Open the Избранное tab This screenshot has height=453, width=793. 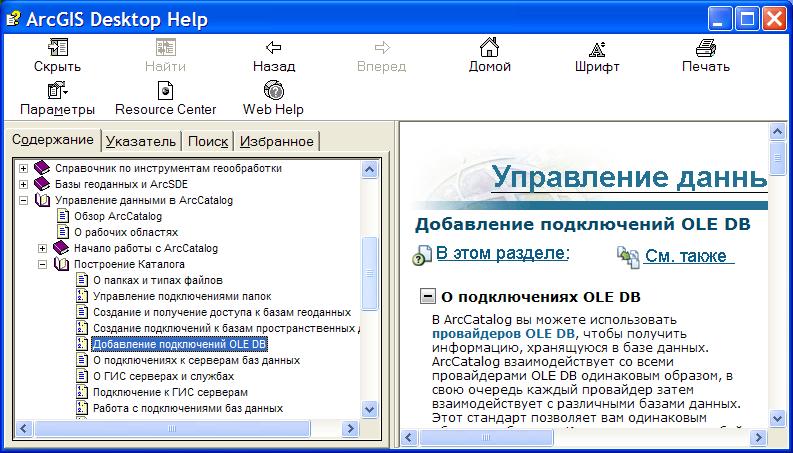277,142
